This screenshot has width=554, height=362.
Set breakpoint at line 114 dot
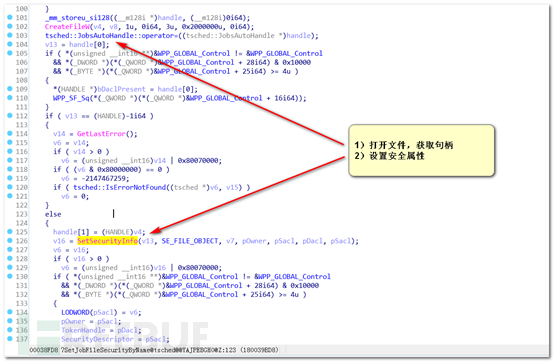10,133
